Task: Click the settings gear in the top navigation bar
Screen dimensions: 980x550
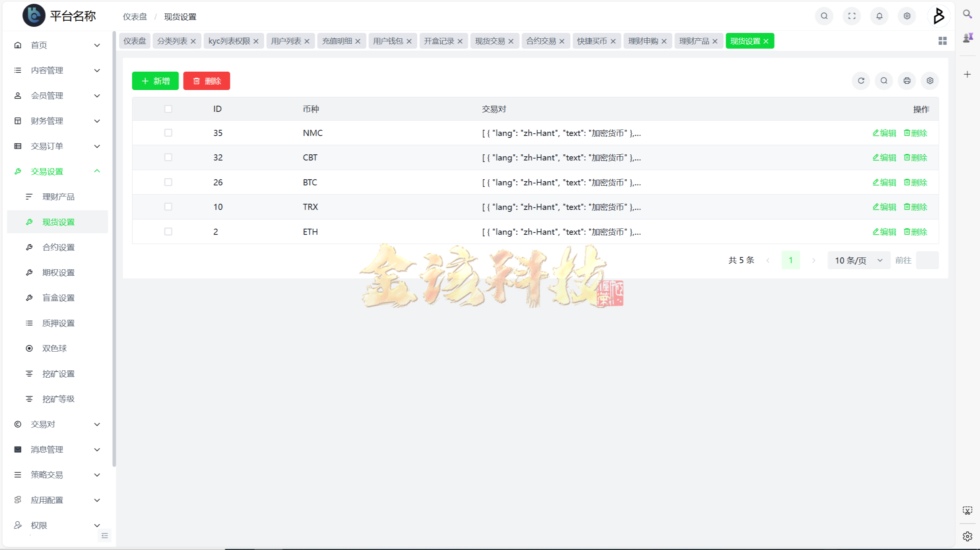Action: 906,16
